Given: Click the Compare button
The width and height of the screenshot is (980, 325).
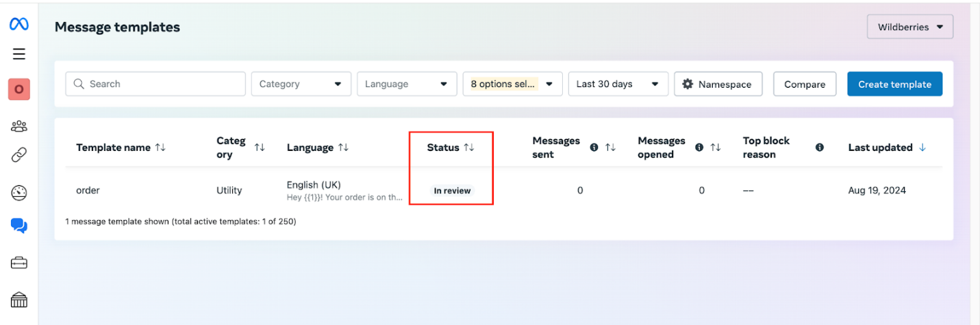Looking at the screenshot, I should pyautogui.click(x=805, y=84).
